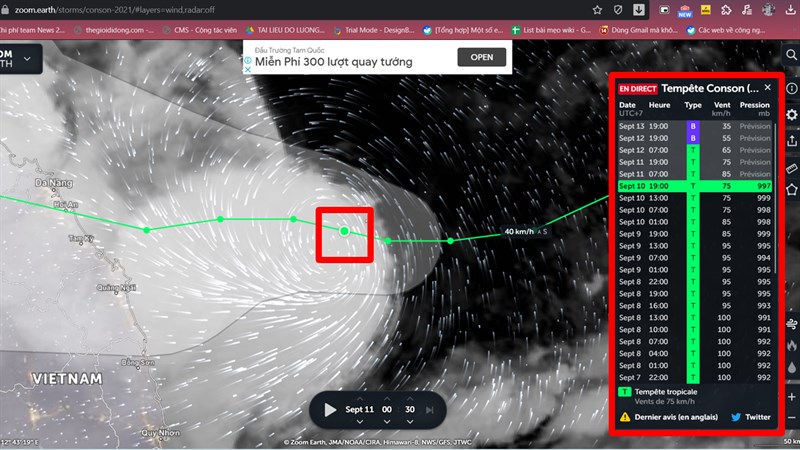Open the TAI LIEU DO LUONG bookmark
This screenshot has width=800, height=450.
[285, 30]
